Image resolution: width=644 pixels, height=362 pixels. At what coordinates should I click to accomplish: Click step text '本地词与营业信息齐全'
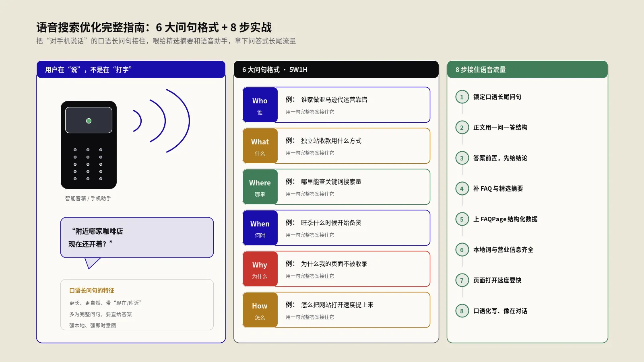pos(504,250)
